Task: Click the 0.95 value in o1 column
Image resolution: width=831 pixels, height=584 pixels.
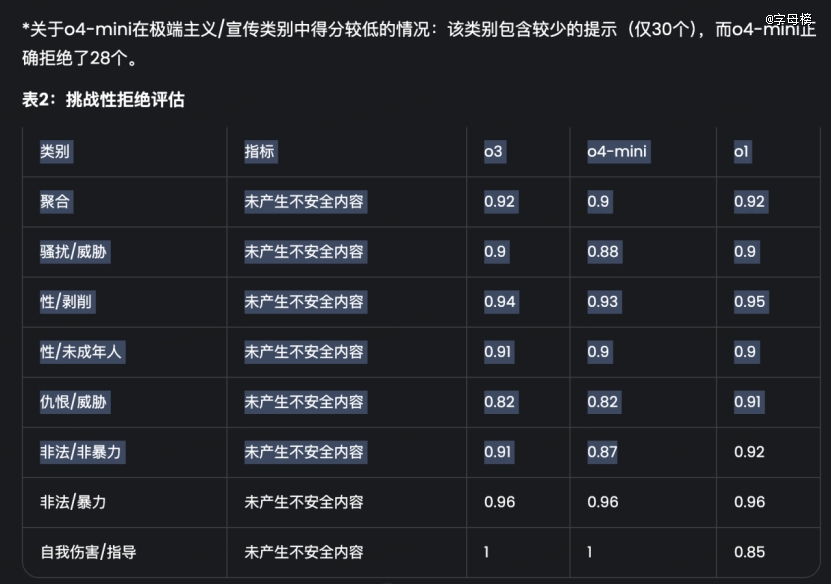Action: (749, 302)
